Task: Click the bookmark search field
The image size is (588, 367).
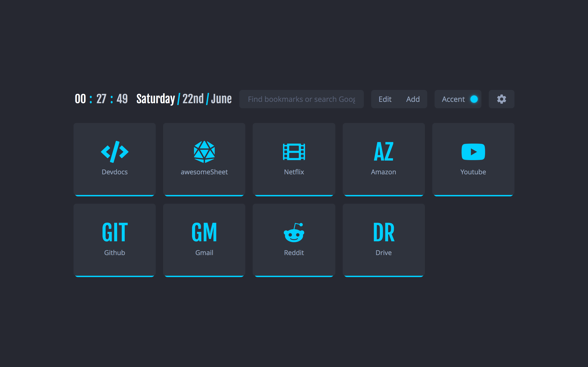Action: 301,99
